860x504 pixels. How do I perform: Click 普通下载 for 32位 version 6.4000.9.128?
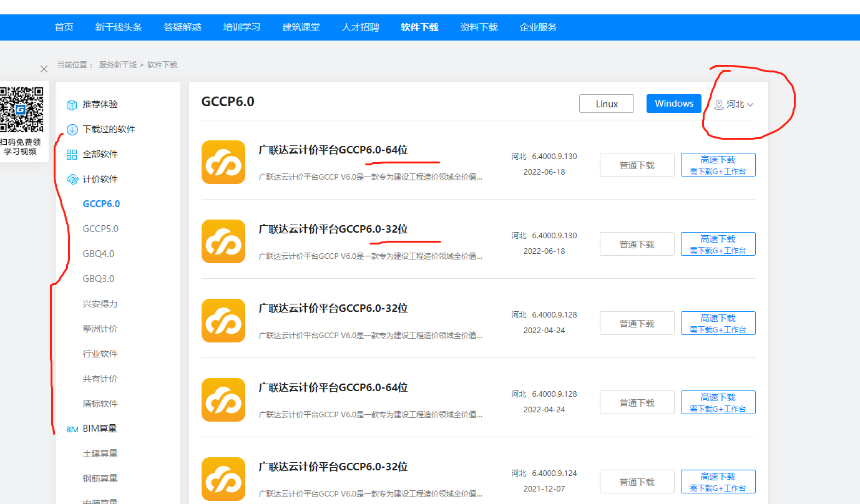(x=637, y=324)
